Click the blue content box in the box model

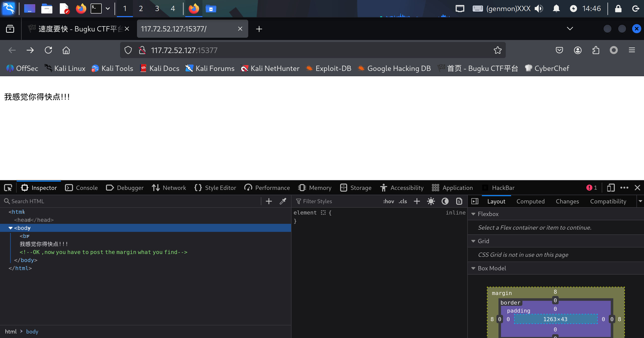pos(555,319)
